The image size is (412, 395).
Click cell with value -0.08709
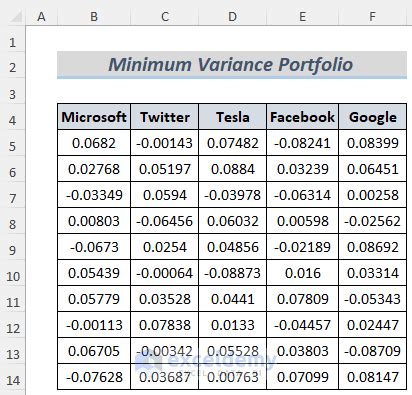point(373,351)
